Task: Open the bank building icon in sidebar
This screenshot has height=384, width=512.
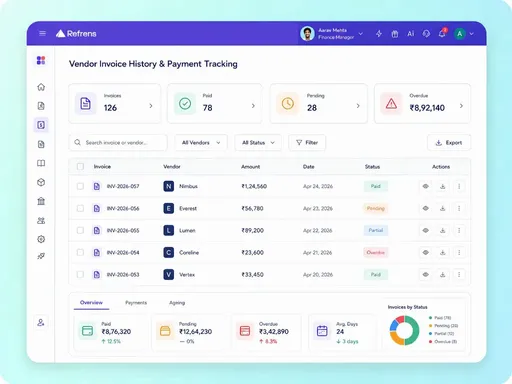Action: pos(41,201)
